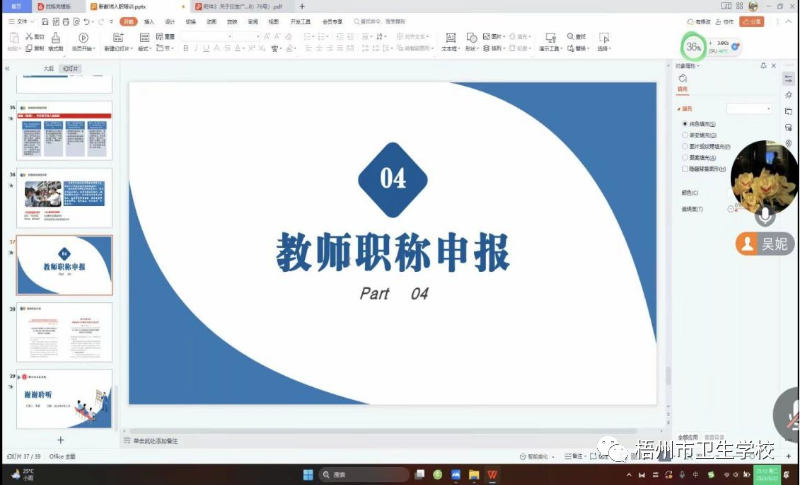Click the New Slide (新建幻灯片) icon

click(116, 42)
